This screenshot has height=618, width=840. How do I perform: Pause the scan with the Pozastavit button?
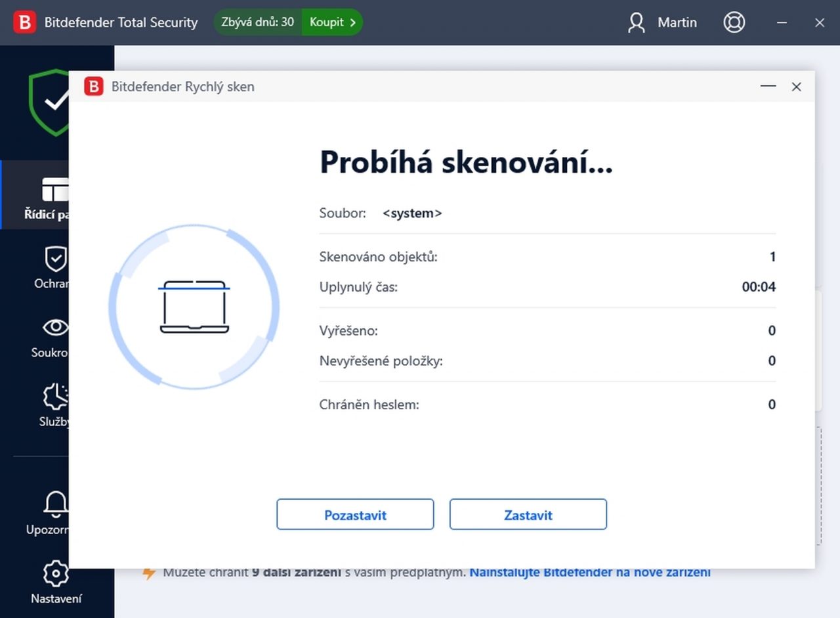point(355,515)
